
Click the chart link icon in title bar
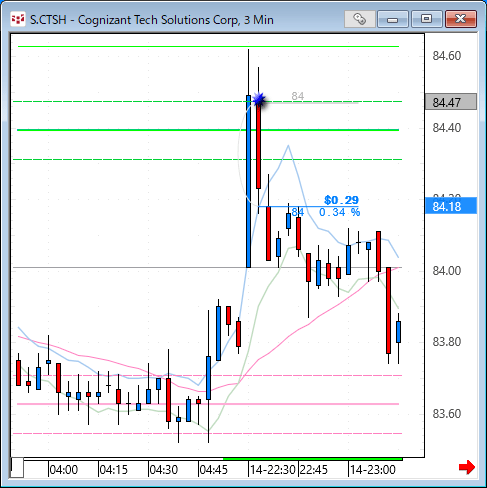(360, 19)
